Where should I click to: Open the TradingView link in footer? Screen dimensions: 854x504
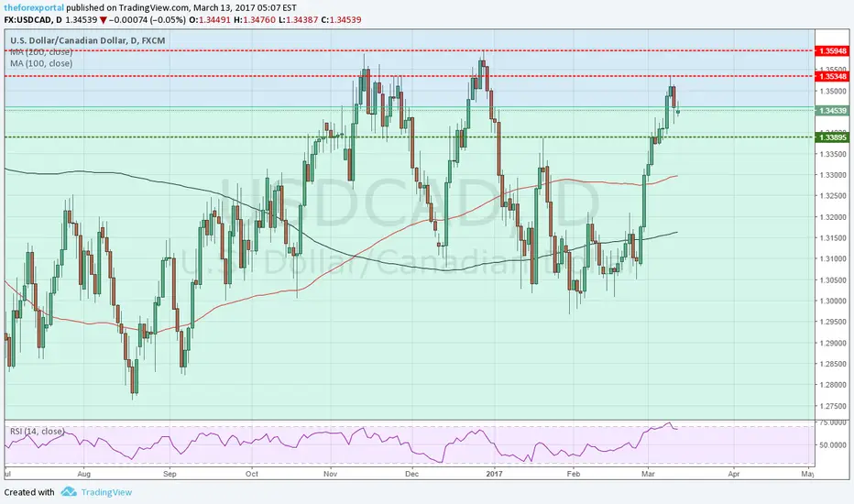click(106, 492)
